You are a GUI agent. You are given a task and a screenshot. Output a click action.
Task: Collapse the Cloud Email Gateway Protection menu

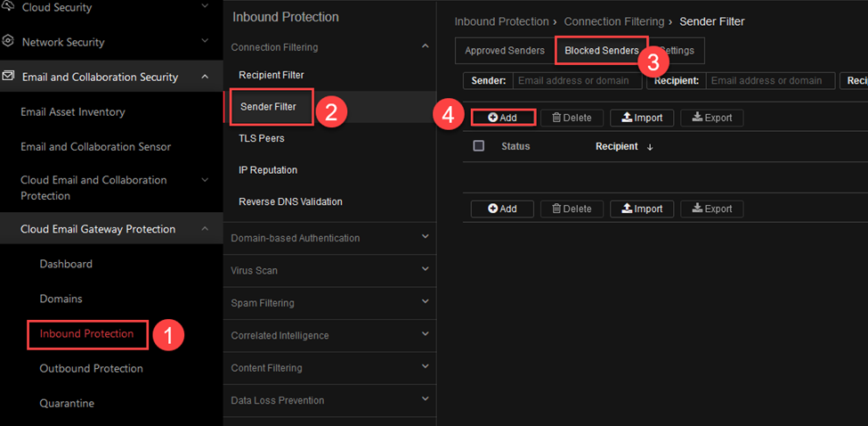tap(205, 228)
